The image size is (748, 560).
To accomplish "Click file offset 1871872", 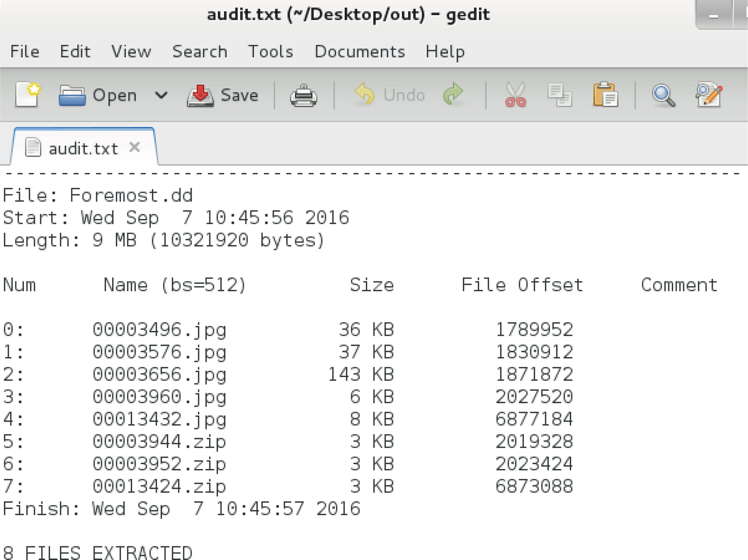I will pyautogui.click(x=534, y=374).
